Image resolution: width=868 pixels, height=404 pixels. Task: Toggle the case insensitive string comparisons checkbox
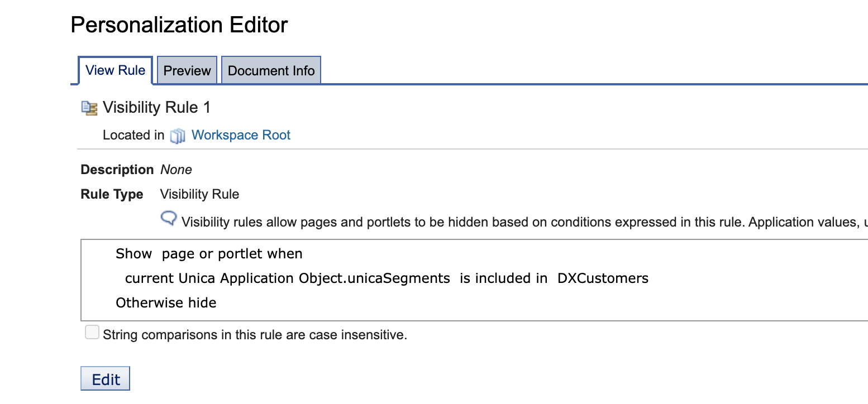[92, 333]
